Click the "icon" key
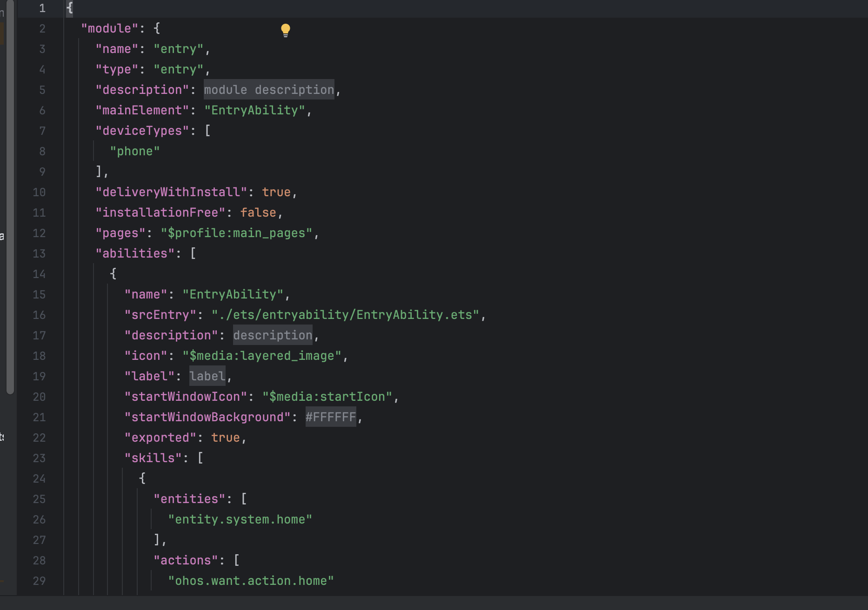This screenshot has width=868, height=610. coord(146,356)
